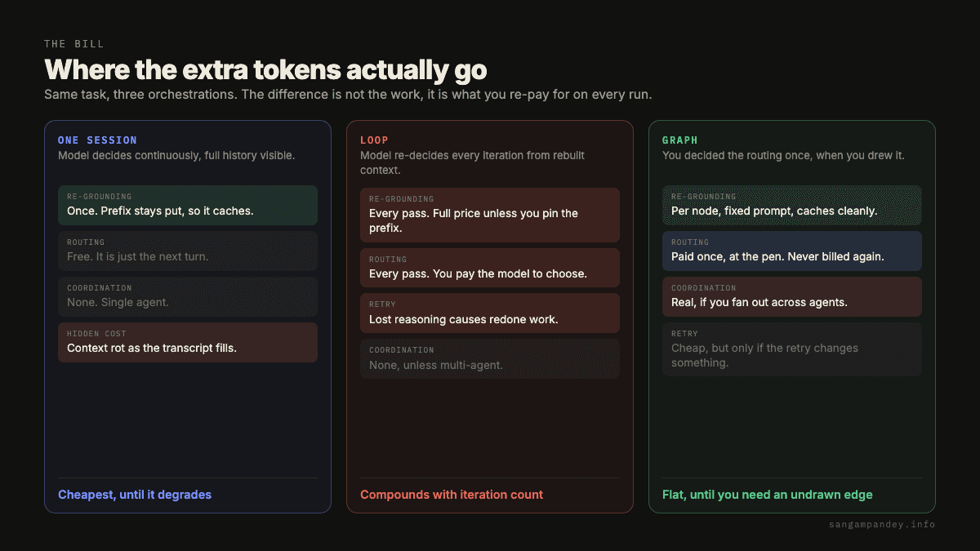Click 'Model re-decides every iteration from rebuilt context.'

coord(472,162)
